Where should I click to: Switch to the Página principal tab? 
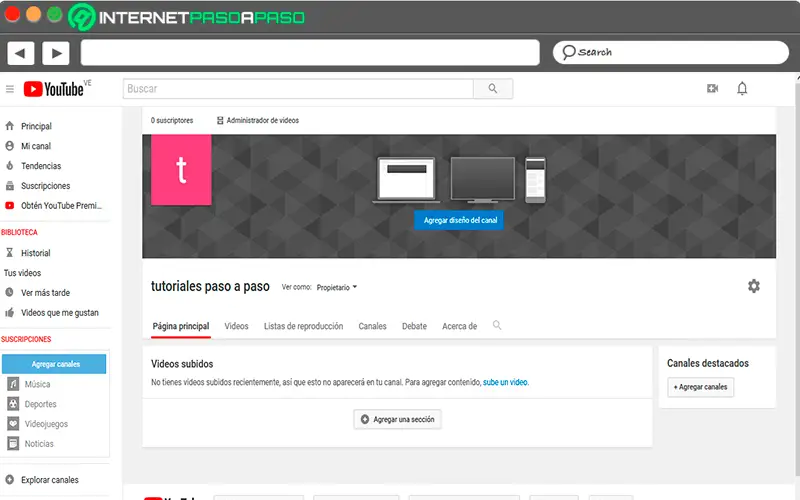pyautogui.click(x=181, y=326)
